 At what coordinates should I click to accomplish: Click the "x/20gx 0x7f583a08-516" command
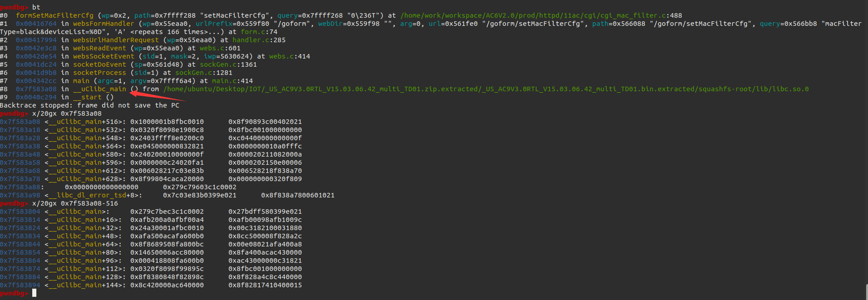(x=75, y=203)
